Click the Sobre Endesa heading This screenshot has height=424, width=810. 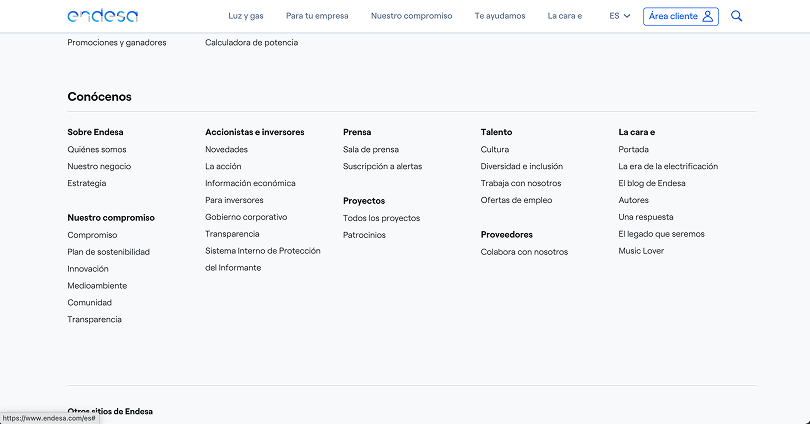coord(95,132)
